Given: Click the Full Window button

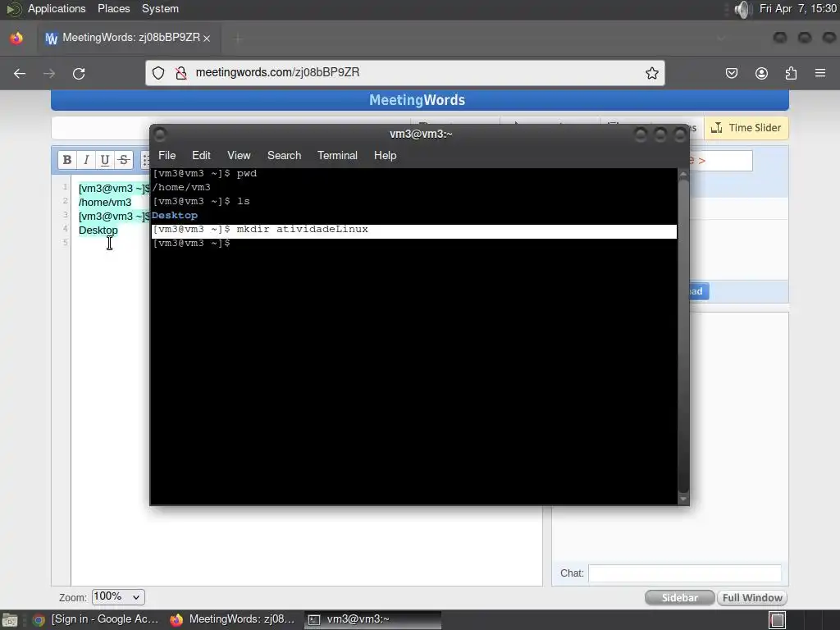Looking at the screenshot, I should pyautogui.click(x=752, y=598).
